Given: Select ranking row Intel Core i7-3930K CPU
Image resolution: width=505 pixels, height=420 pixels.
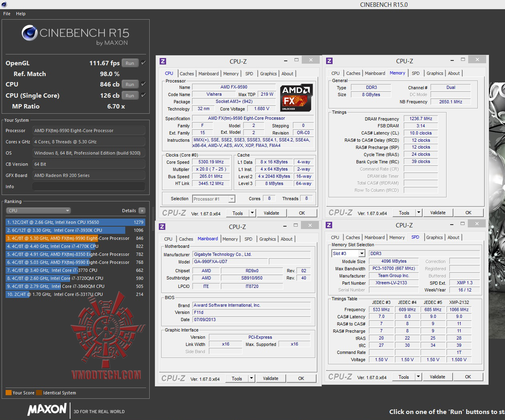Looking at the screenshot, I should point(75,230).
